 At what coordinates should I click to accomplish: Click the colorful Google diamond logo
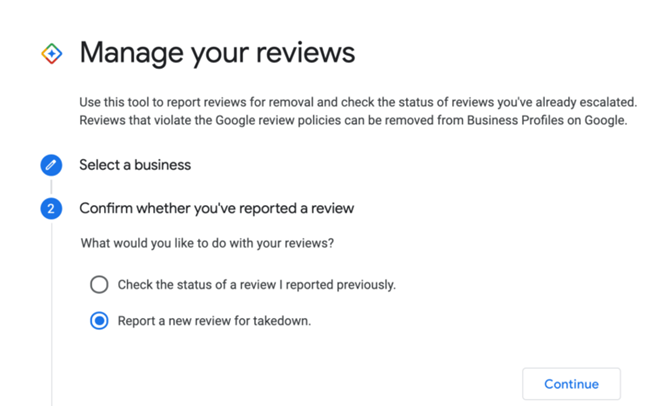point(51,53)
